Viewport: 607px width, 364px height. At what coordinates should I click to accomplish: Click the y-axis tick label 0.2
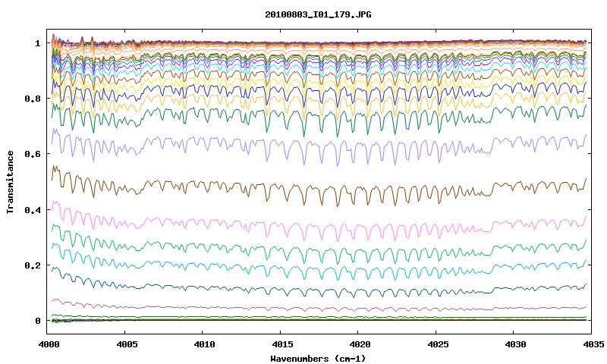[33, 265]
